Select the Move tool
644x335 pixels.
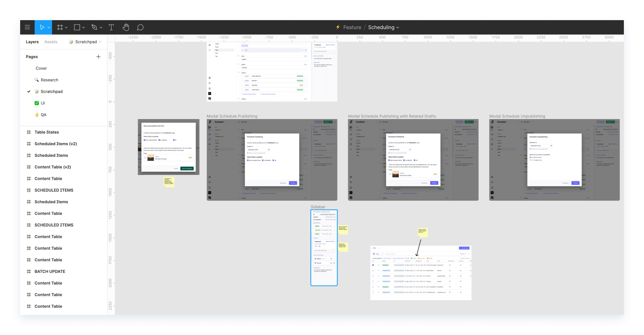[42, 27]
